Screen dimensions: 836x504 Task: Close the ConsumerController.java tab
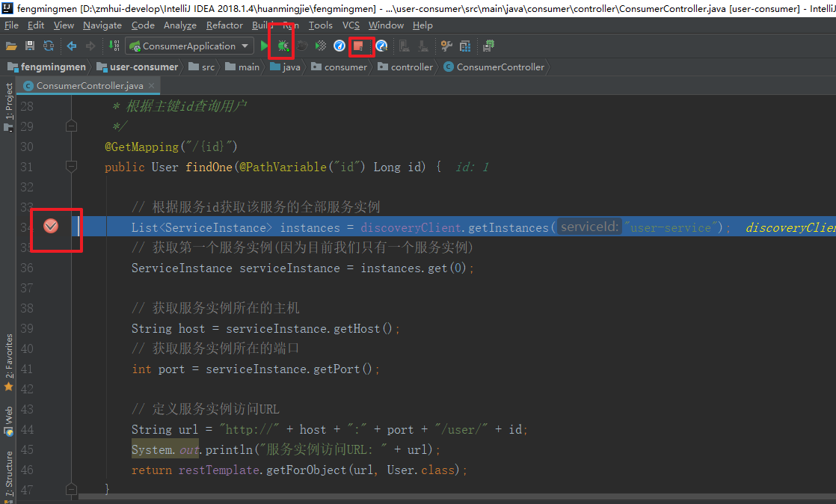click(x=152, y=85)
